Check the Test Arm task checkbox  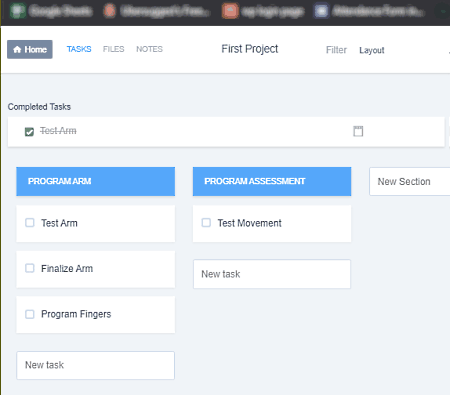tap(30, 223)
